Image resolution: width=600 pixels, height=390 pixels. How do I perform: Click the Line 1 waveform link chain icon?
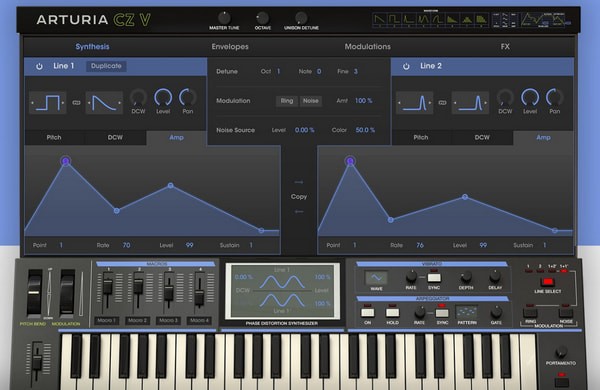76,103
